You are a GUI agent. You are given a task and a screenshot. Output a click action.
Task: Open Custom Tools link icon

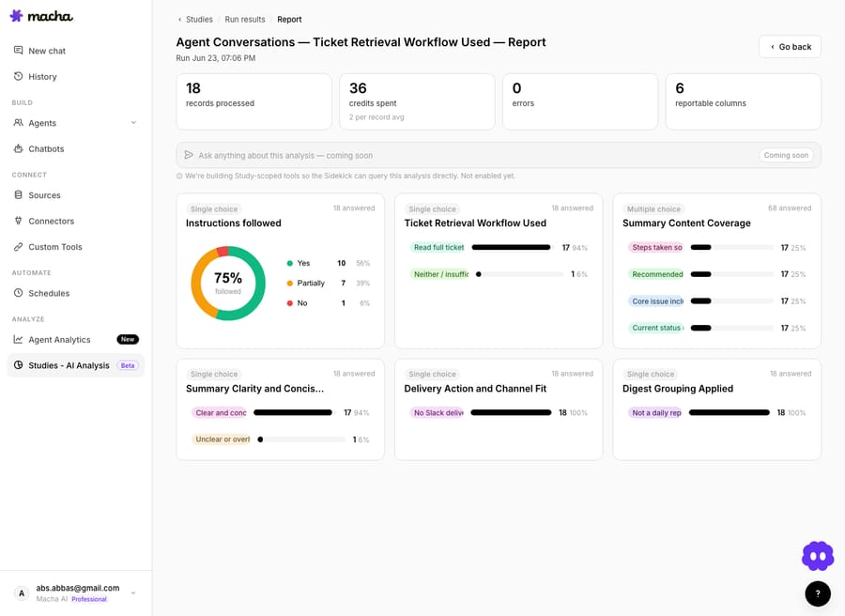coord(19,246)
